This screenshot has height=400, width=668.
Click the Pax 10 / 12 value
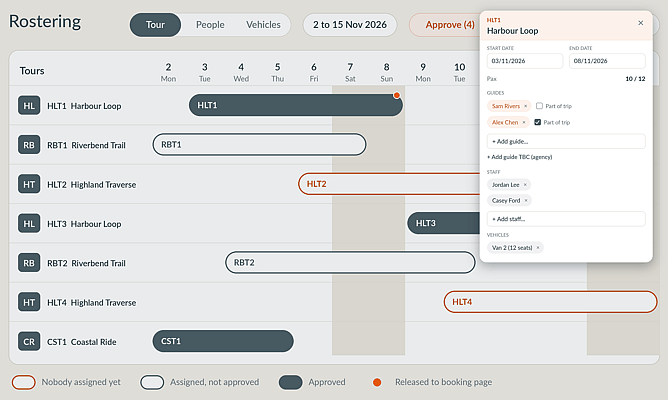click(x=635, y=79)
